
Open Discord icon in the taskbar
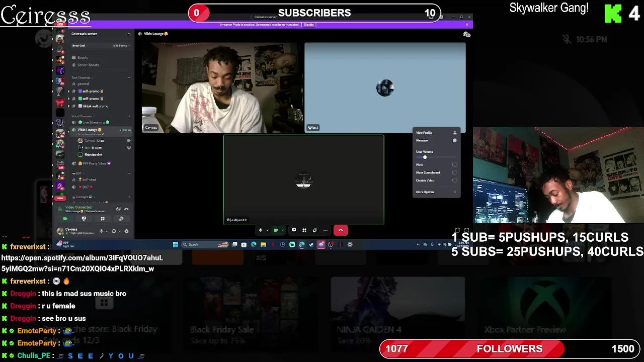[321, 244]
